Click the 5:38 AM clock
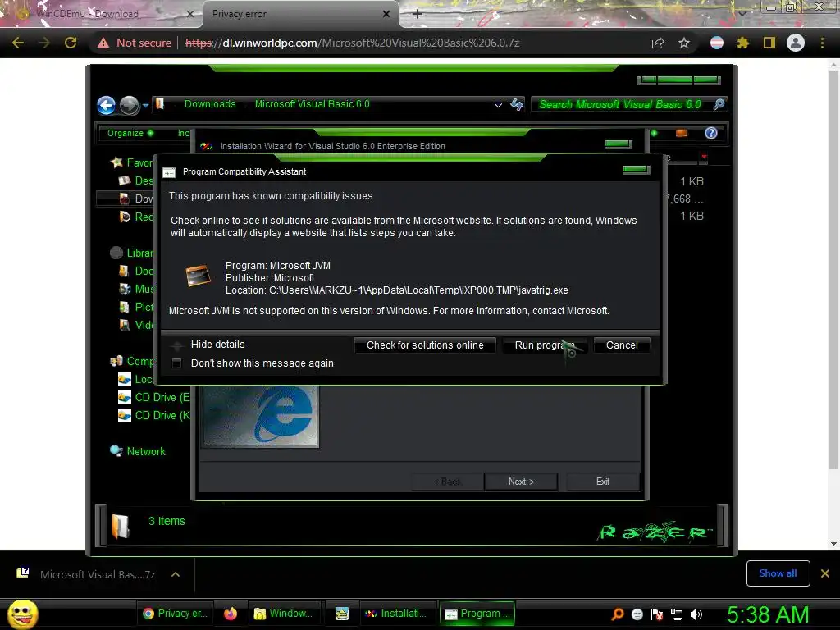 pos(768,614)
